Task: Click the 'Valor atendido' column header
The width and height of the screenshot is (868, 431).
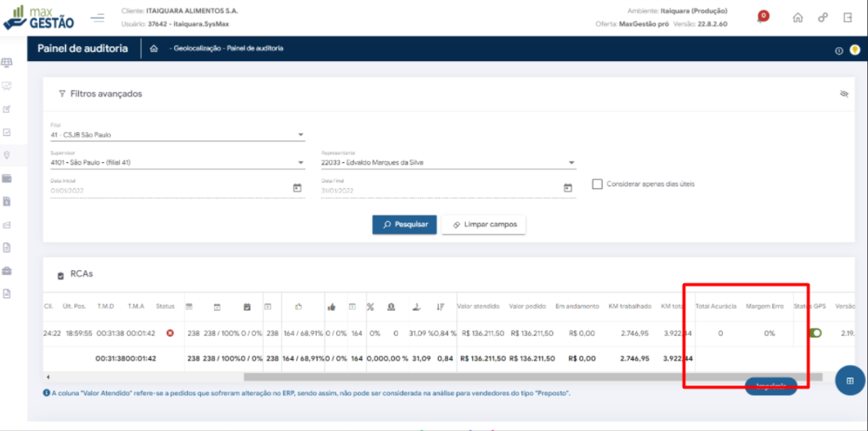Action: point(478,306)
